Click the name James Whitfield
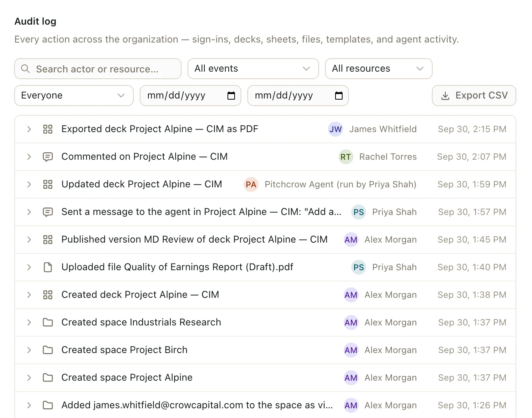The width and height of the screenshot is (532, 418). (383, 129)
